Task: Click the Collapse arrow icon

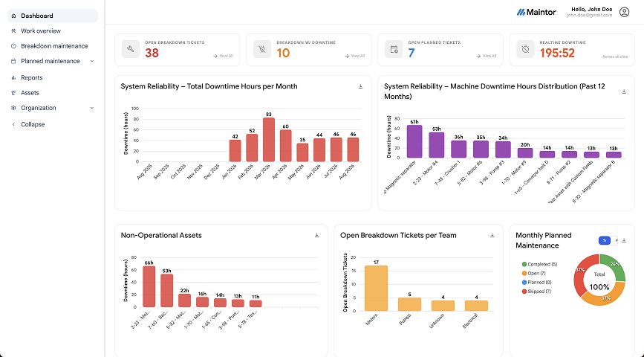Action: click(x=13, y=124)
